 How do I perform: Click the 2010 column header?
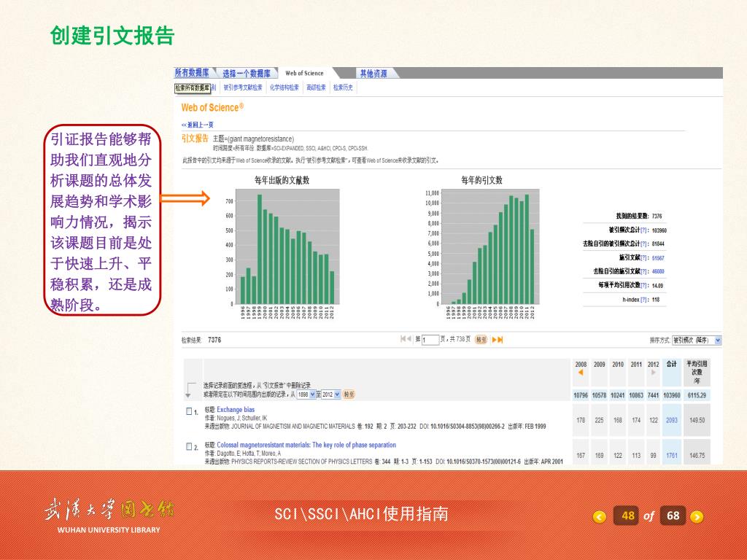[x=618, y=365]
